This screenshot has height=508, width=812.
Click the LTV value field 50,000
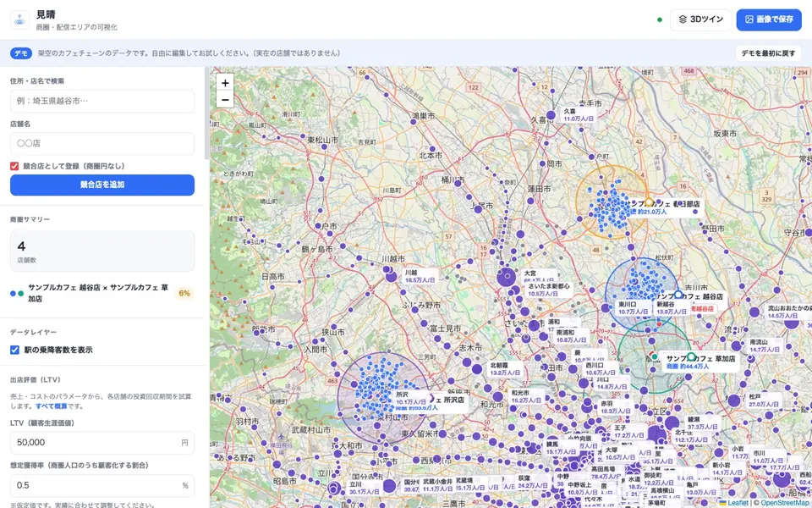[x=102, y=442]
